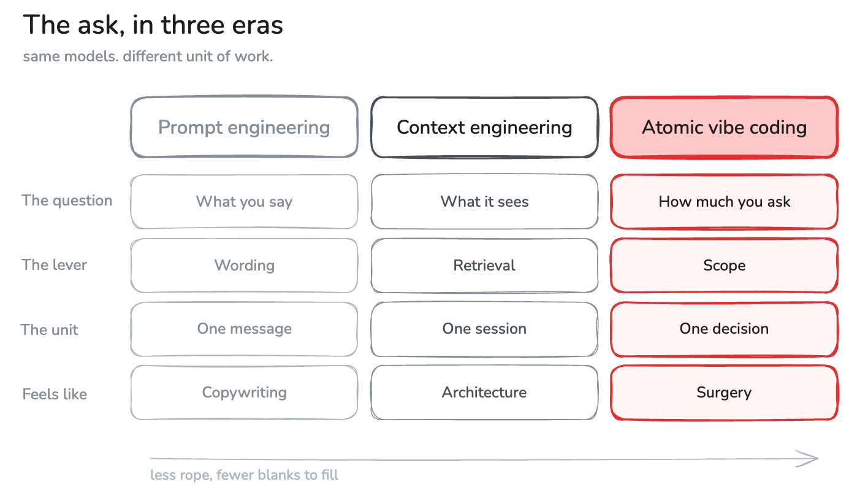Select the less rope, fewer blanks caption
The image size is (868, 503).
(244, 475)
